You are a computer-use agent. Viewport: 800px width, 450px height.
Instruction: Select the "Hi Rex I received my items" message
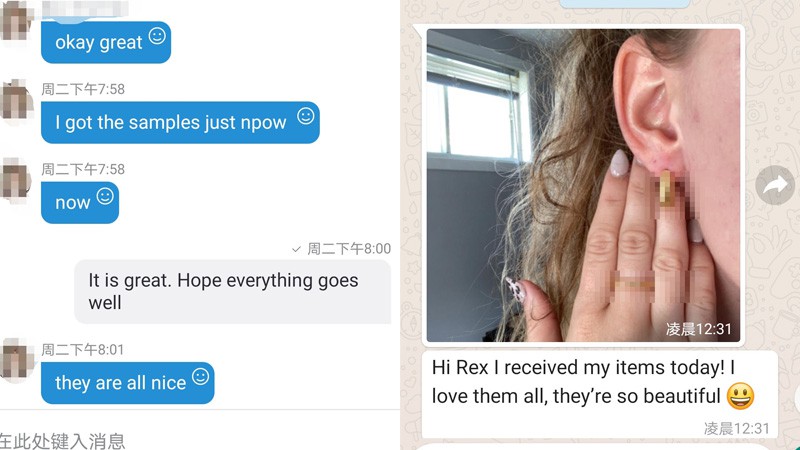click(x=599, y=394)
